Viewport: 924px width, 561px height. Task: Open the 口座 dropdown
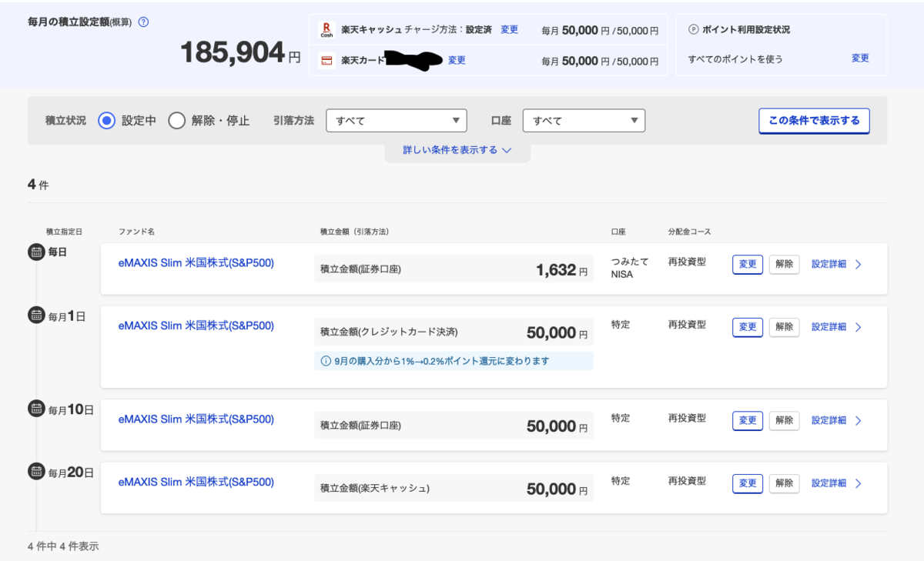(584, 120)
